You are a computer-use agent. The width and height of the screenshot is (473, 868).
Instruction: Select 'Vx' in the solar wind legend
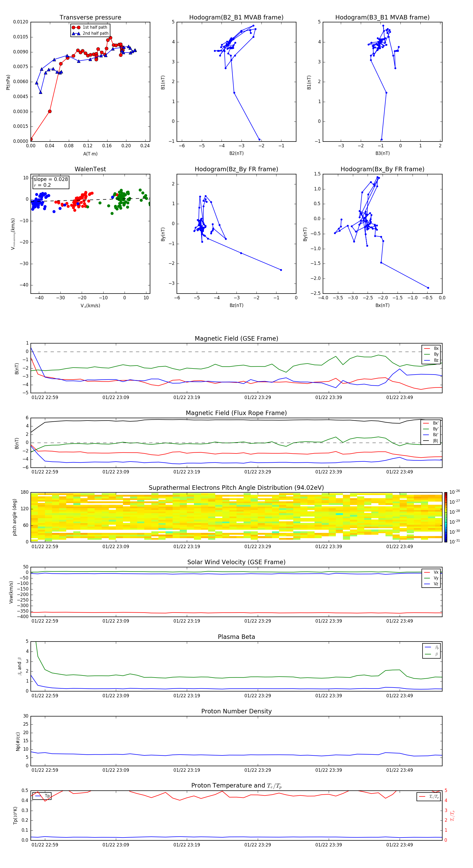coord(431,572)
